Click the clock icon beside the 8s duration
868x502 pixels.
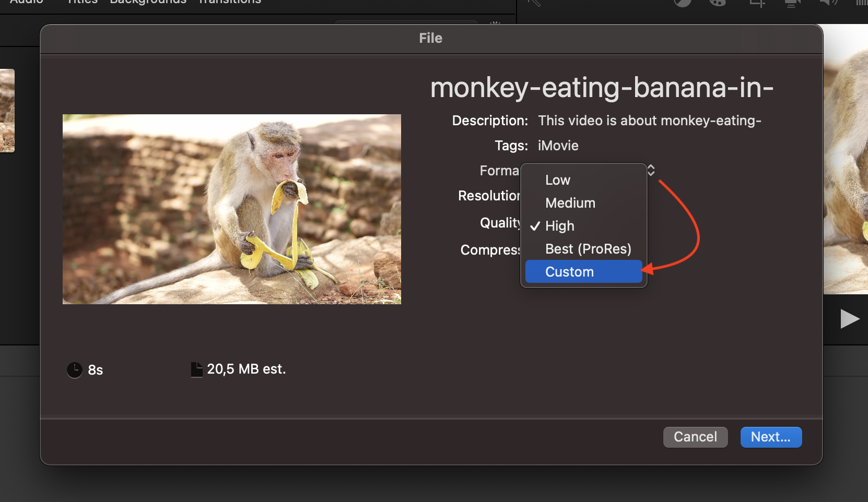click(75, 369)
